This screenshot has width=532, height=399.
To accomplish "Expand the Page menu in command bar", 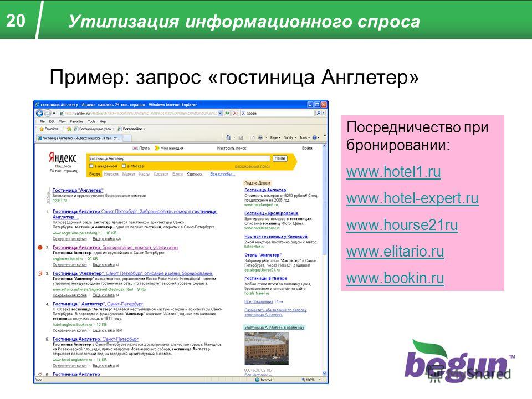I will coord(275,138).
